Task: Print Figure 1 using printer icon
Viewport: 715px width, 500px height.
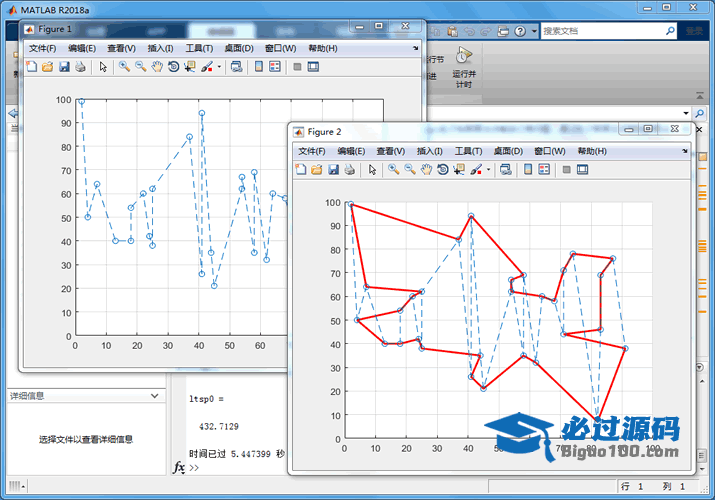Action: 80,67
